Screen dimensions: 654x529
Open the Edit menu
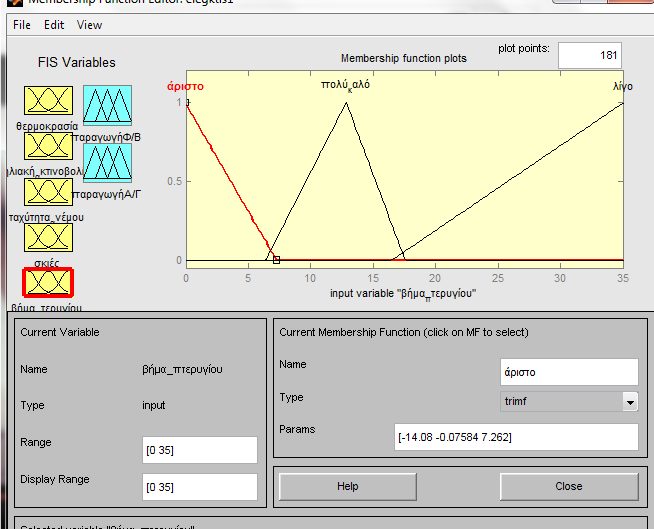coord(54,25)
